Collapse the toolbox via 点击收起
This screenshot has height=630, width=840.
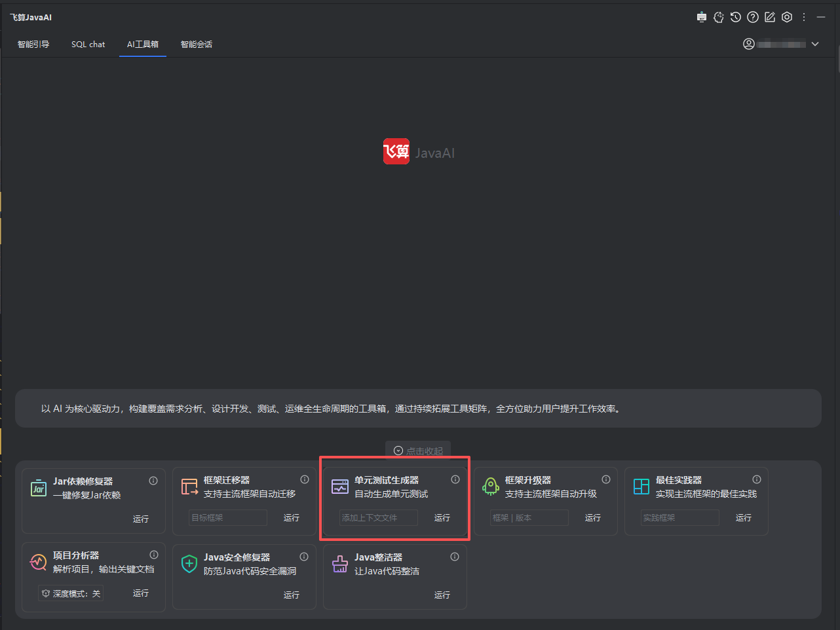pos(418,451)
